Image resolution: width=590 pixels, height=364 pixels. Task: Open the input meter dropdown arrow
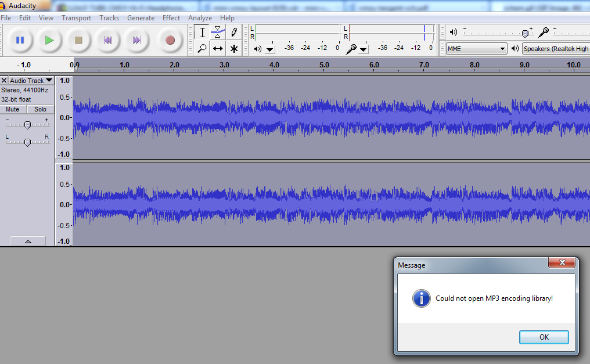coord(363,49)
